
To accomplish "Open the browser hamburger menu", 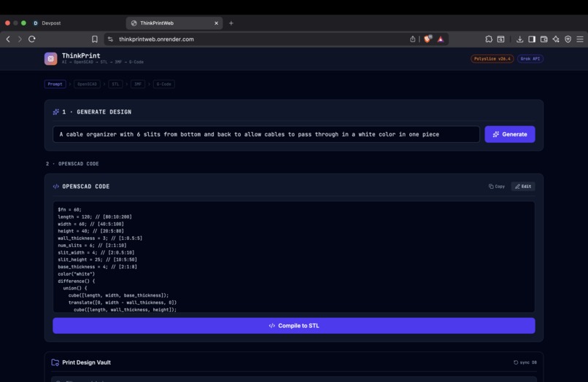I will [580, 39].
